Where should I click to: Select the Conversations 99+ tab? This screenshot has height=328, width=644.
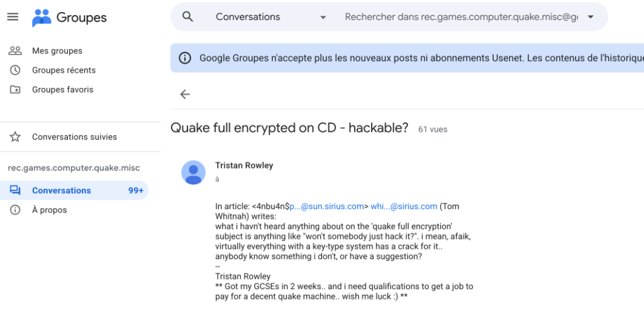point(74,190)
